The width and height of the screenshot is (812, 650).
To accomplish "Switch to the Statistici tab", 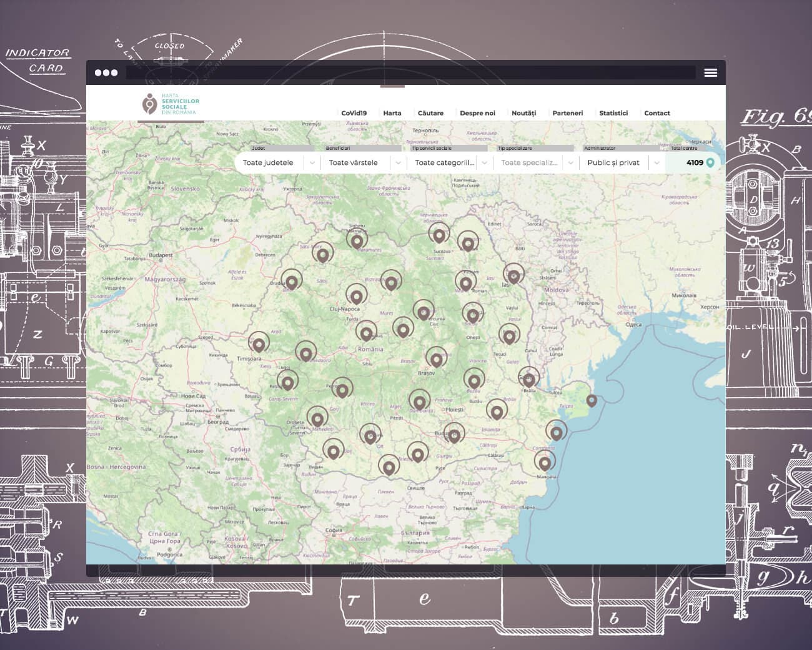I will (613, 113).
